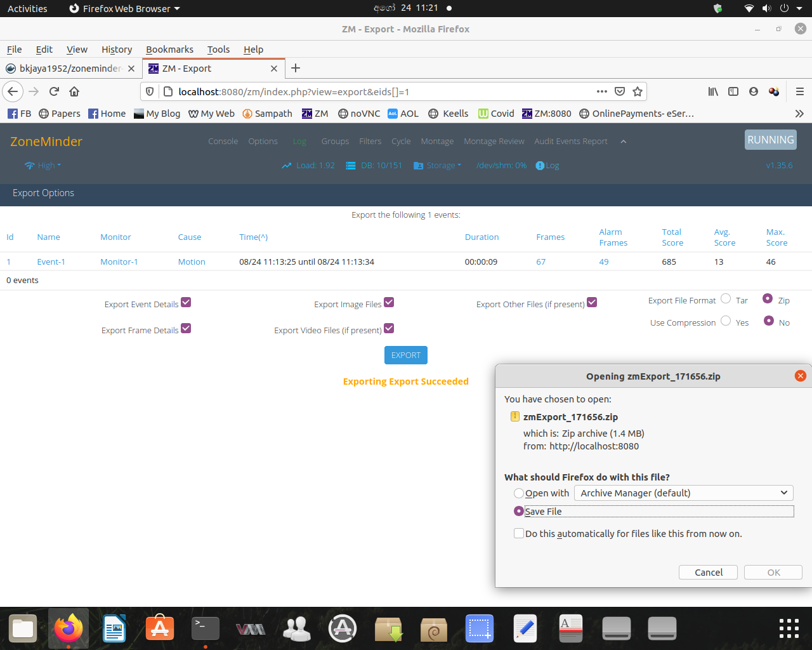Open Event-1 name link
This screenshot has height=650, width=812.
click(51, 262)
